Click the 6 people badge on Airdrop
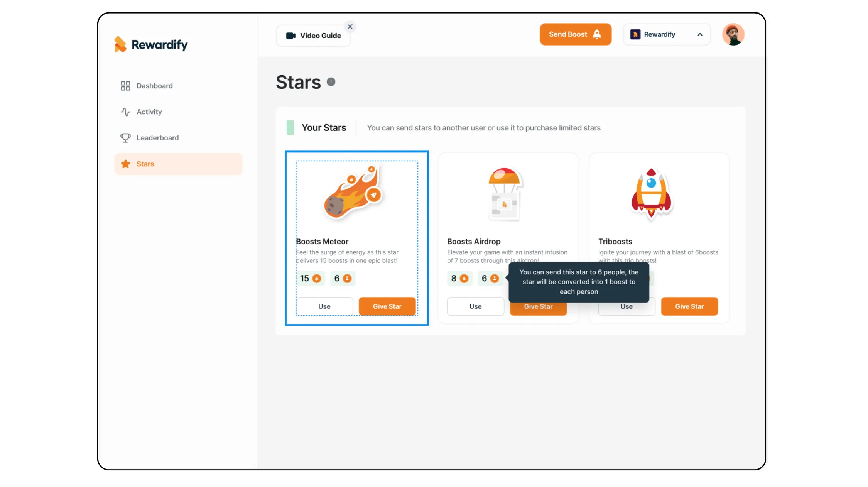Image resolution: width=868 pixels, height=487 pixels. [x=490, y=278]
